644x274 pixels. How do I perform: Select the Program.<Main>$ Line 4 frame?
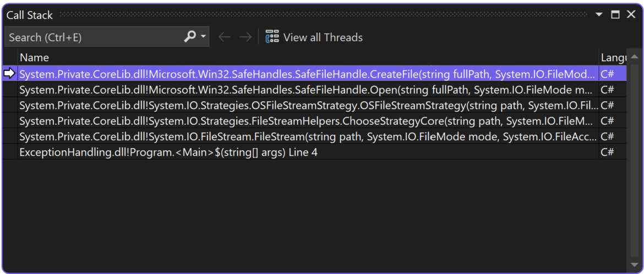click(x=168, y=152)
